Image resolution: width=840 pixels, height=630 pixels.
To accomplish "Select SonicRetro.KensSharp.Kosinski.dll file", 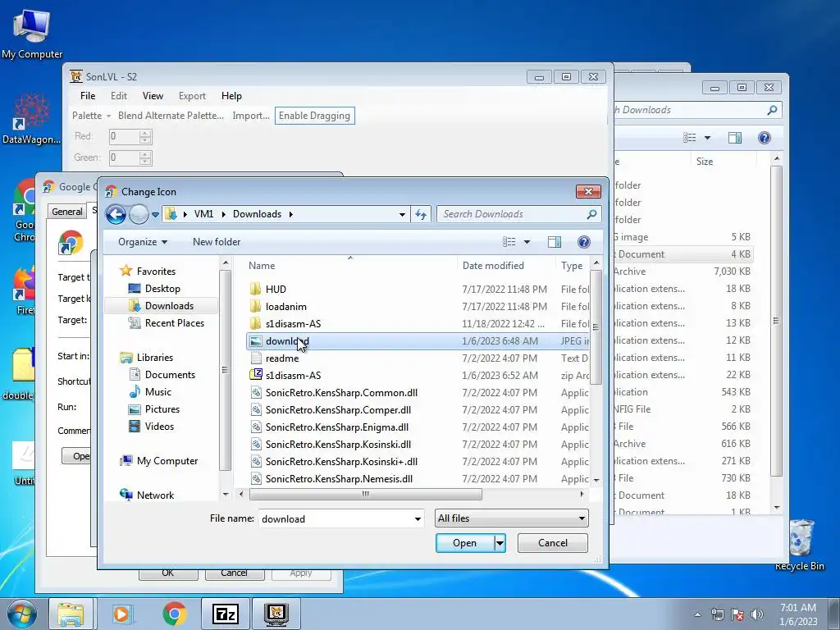I will point(418,444).
